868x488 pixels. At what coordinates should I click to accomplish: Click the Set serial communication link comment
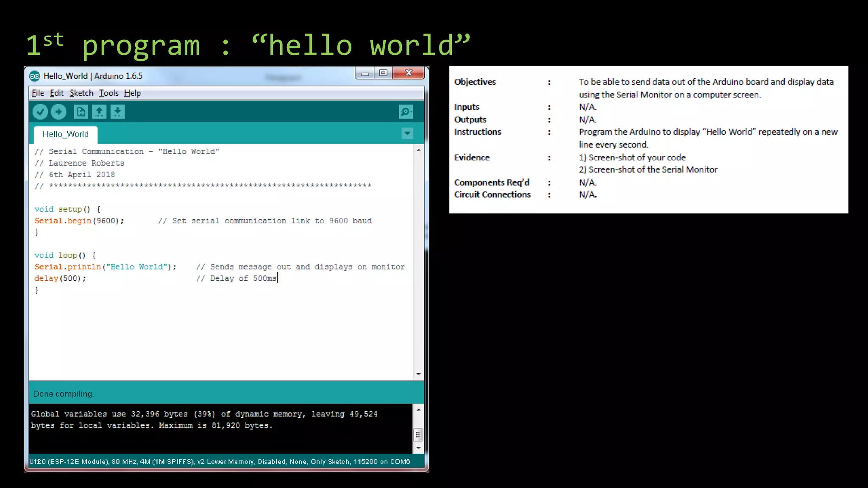265,221
